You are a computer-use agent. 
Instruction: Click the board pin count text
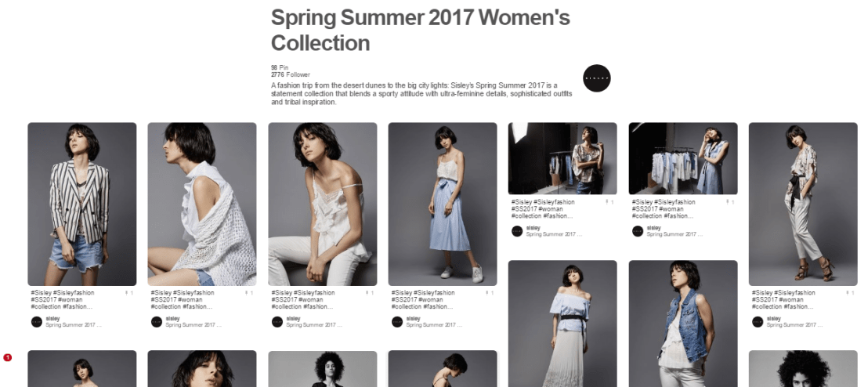[280, 67]
